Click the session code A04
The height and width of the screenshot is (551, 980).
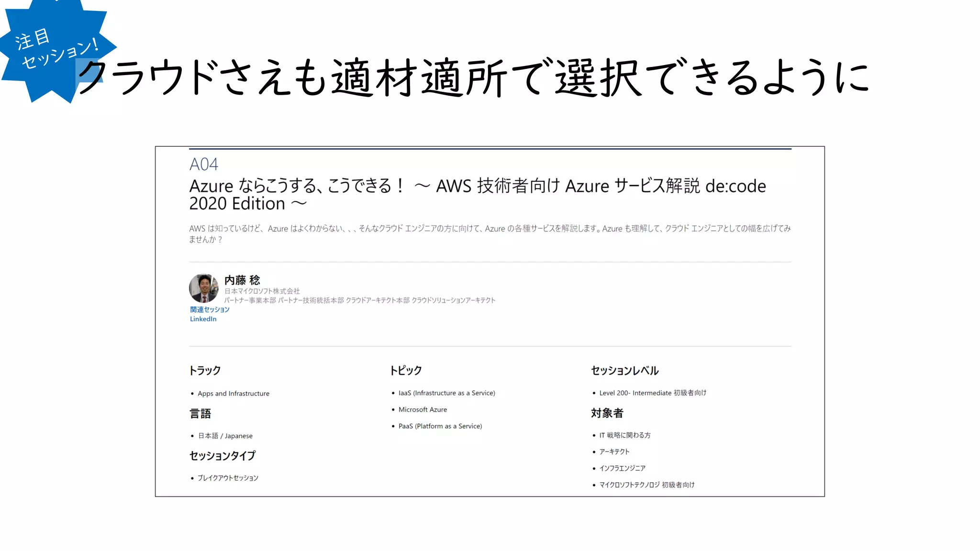pos(204,164)
